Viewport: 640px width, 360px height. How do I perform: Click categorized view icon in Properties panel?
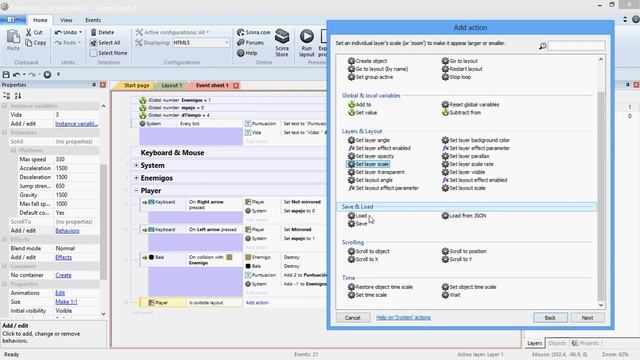(7, 96)
